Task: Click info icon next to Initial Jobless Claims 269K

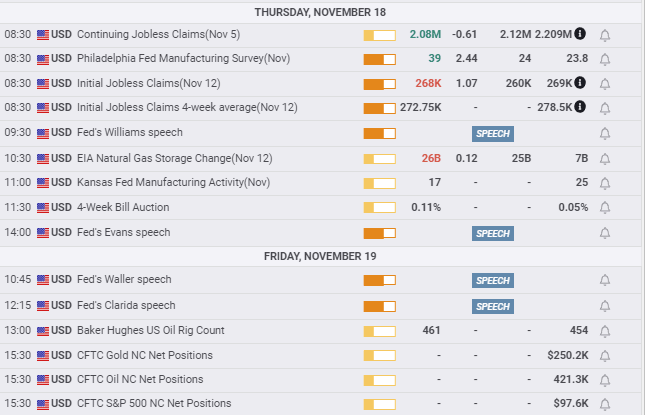Action: point(581,83)
